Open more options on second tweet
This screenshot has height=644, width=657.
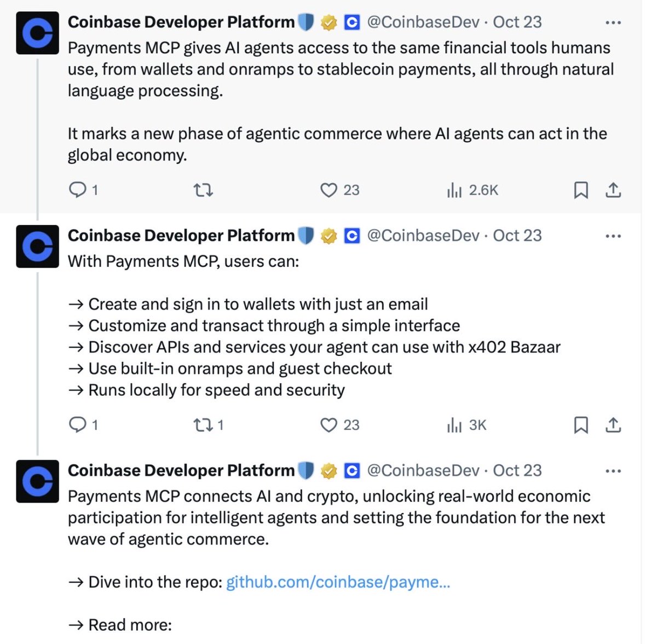tap(613, 236)
